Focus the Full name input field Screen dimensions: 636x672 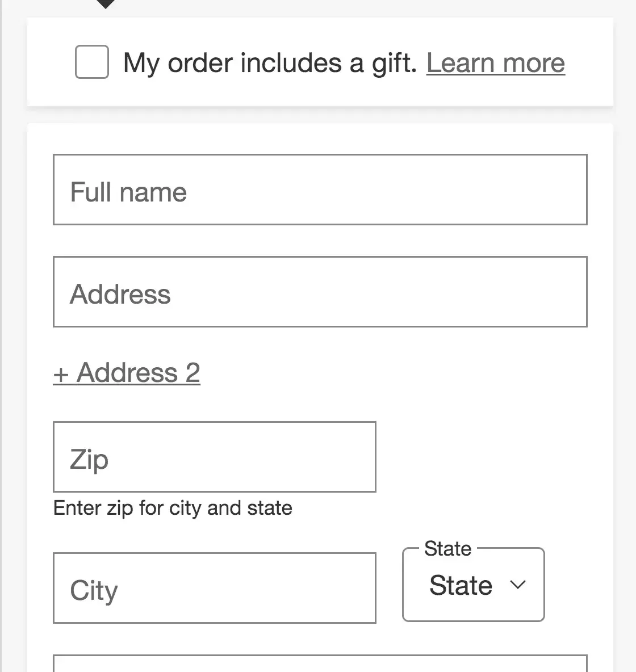click(320, 190)
